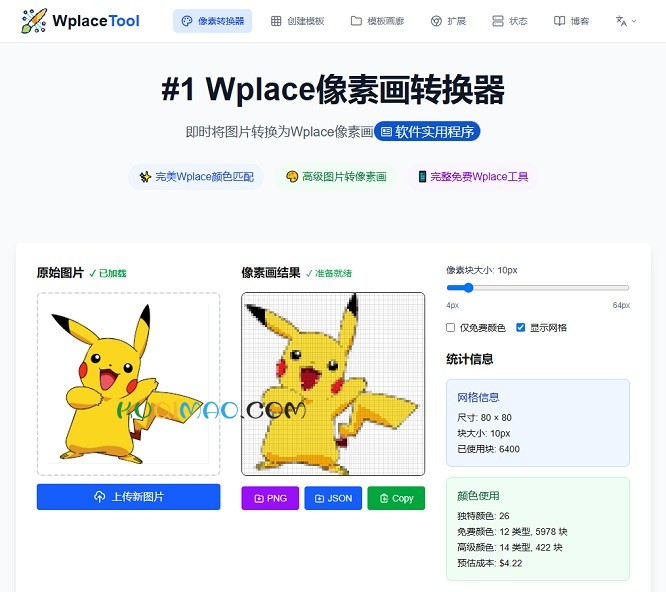Click the sparkle icon in 完美Wplace颜色匹配
The height and width of the screenshot is (592, 666).
coord(145,177)
